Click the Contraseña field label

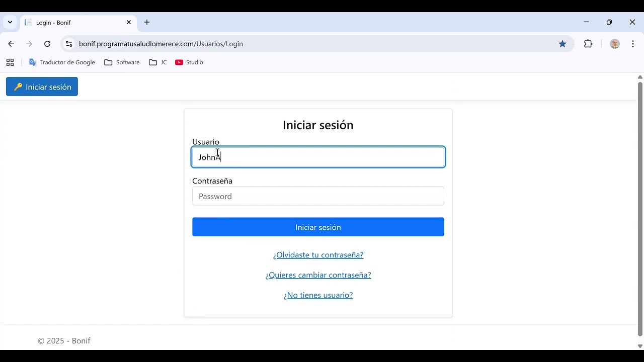pos(212,180)
